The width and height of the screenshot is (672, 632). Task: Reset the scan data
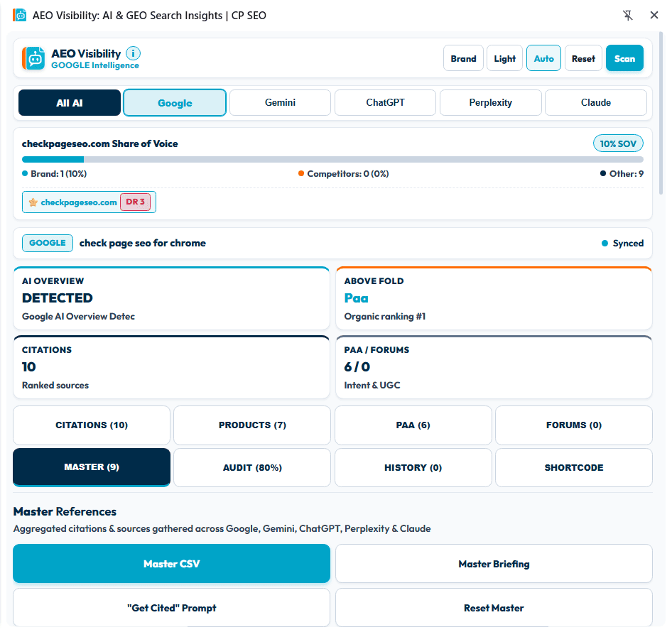click(583, 58)
